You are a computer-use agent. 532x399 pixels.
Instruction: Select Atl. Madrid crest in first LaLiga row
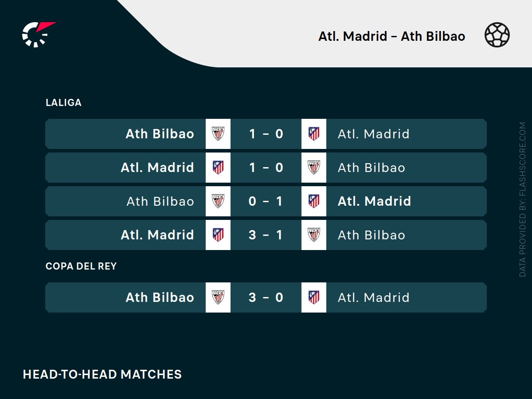(314, 134)
